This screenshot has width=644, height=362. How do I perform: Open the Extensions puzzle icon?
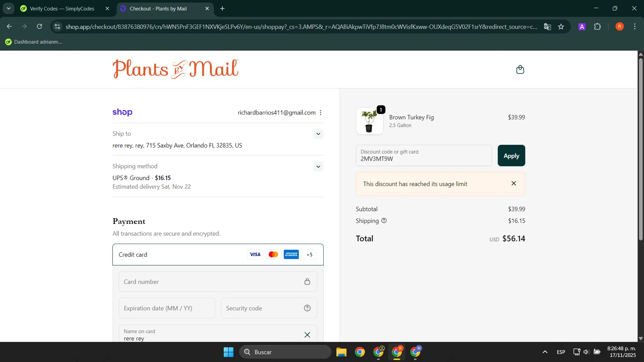click(597, 27)
